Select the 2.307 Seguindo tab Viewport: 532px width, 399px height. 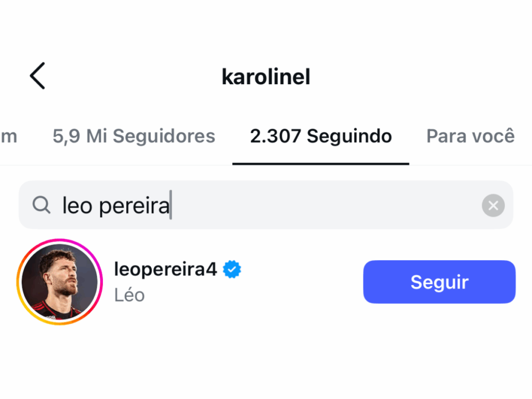point(321,136)
